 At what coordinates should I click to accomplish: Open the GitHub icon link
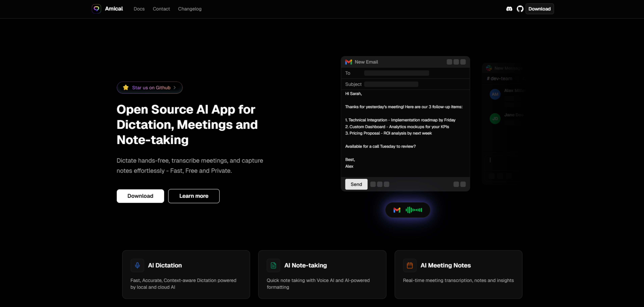[520, 9]
